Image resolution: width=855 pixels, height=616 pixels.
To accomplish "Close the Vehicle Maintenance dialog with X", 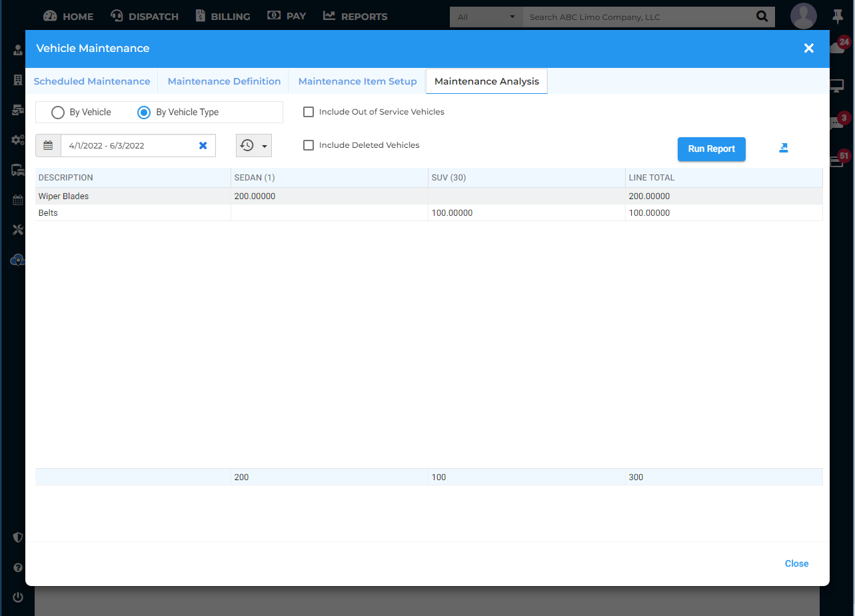I will point(809,48).
